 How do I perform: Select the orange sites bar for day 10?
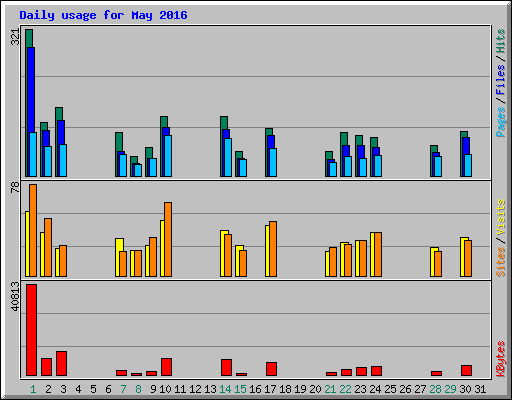click(x=168, y=239)
